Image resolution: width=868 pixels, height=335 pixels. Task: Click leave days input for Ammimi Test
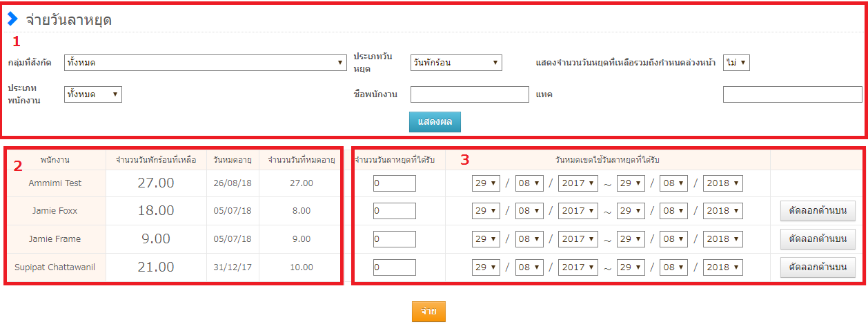394,183
